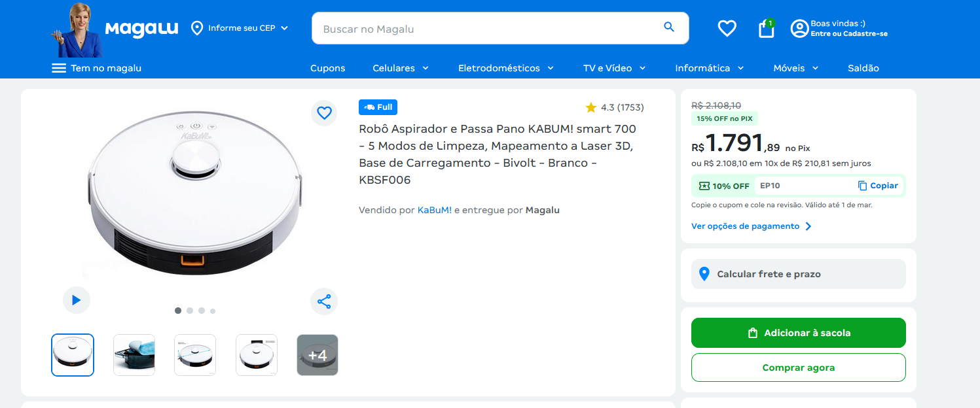Click Comprar agora button

click(x=798, y=367)
